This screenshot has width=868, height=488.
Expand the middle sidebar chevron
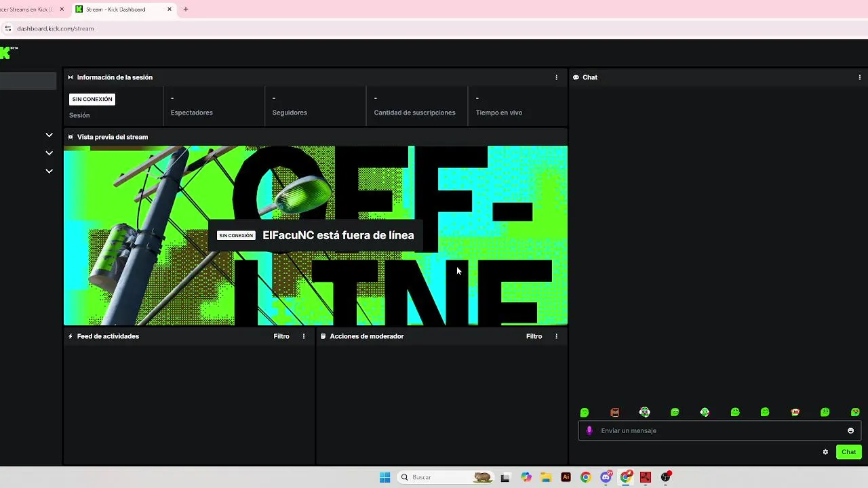[49, 153]
